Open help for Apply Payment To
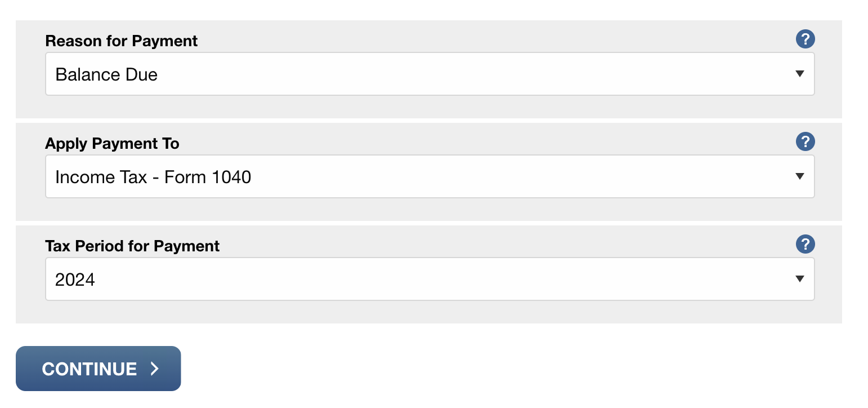This screenshot has width=868, height=408. point(805,142)
